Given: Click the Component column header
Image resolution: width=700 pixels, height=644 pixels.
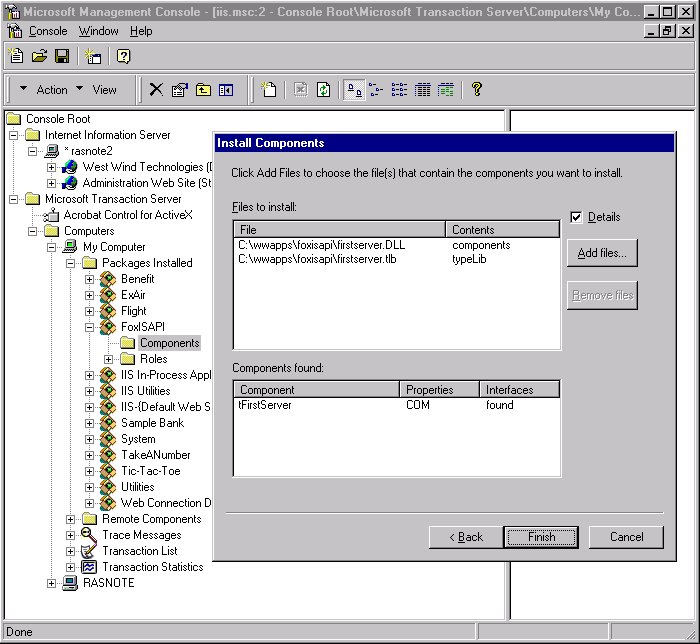Looking at the screenshot, I should pos(317,390).
